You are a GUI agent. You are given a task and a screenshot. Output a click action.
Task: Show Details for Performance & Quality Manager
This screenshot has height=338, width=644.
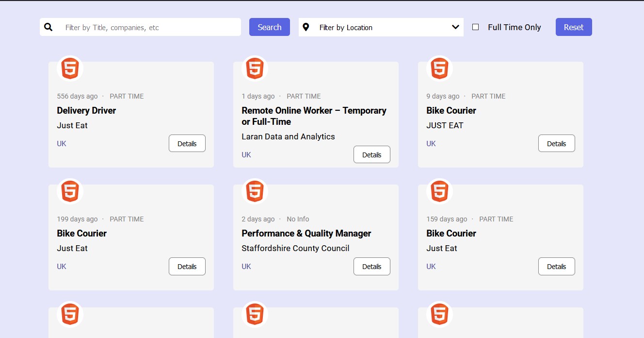pos(372,266)
